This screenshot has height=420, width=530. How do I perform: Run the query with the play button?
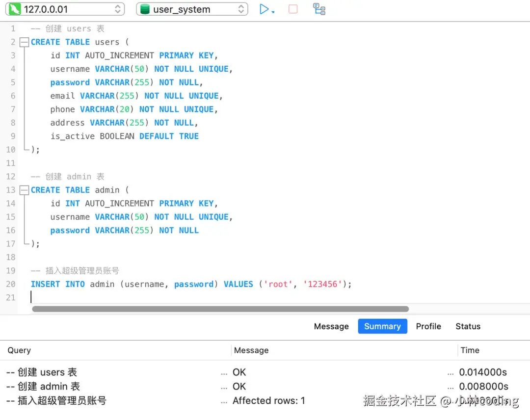pyautogui.click(x=264, y=9)
